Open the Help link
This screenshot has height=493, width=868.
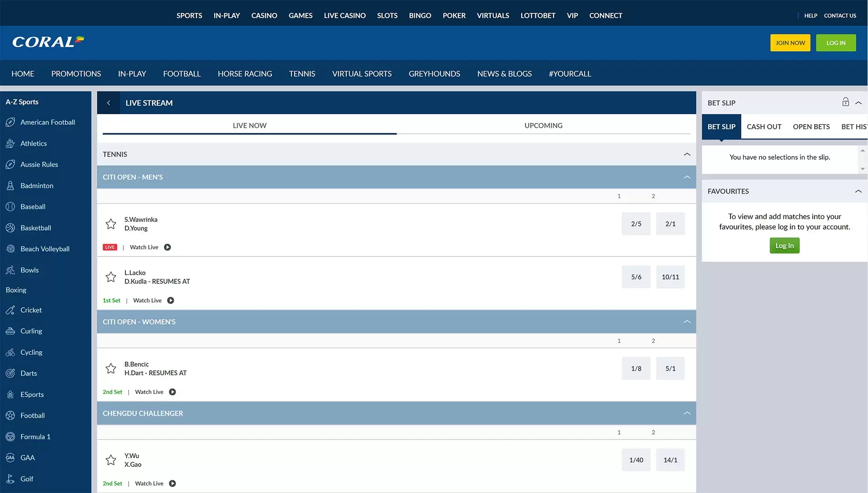coord(810,16)
